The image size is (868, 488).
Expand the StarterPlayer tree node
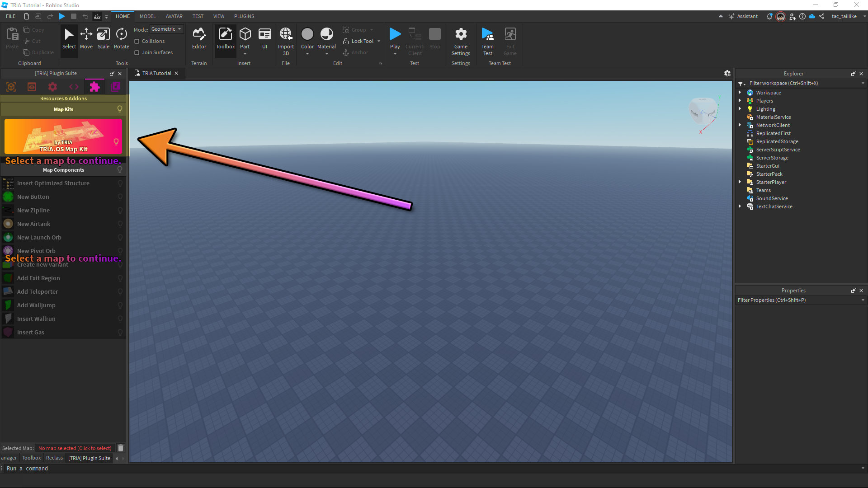tap(740, 182)
